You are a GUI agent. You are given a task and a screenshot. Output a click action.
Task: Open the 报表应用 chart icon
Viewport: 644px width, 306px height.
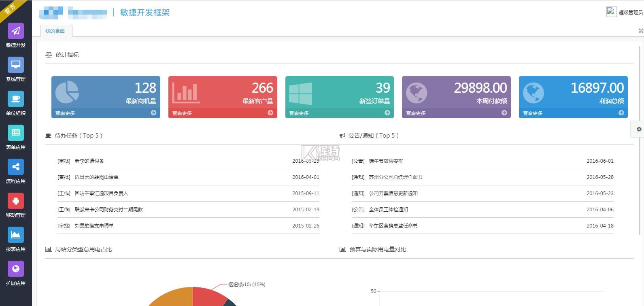pyautogui.click(x=16, y=235)
